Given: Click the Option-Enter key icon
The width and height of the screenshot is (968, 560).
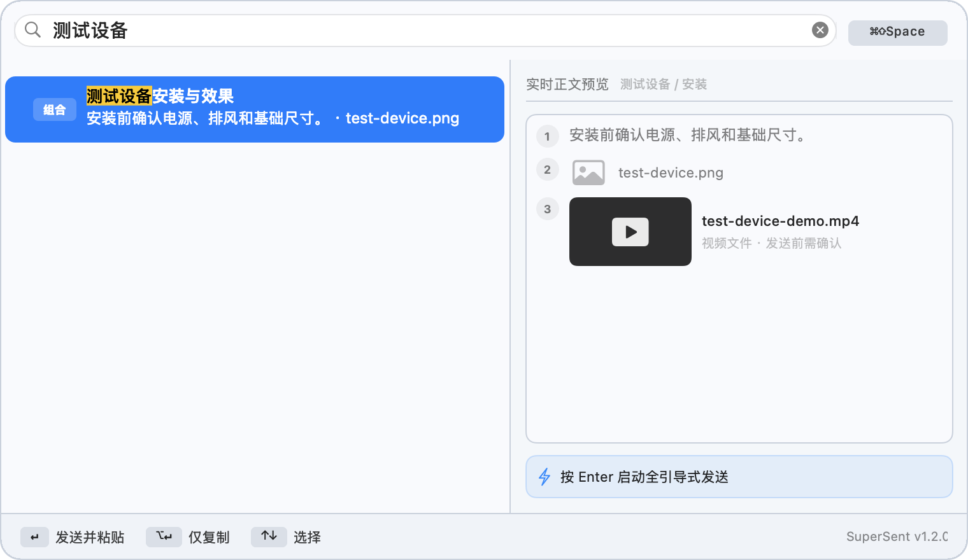Looking at the screenshot, I should (164, 537).
